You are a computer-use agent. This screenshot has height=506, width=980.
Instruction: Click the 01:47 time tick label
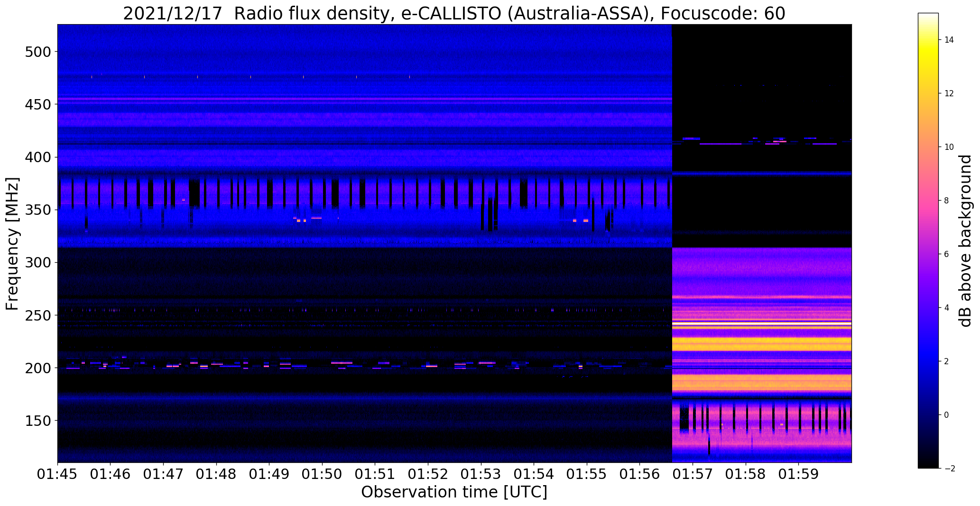[x=164, y=474]
